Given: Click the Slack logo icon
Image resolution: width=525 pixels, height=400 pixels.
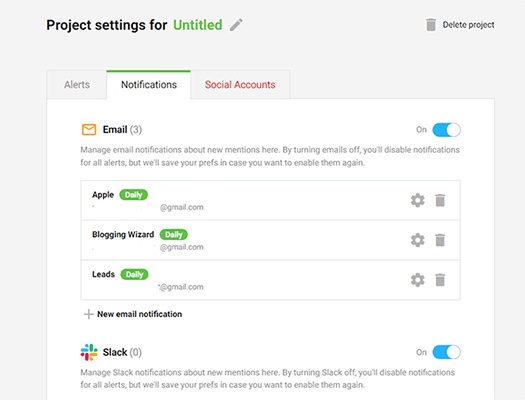Looking at the screenshot, I should tap(89, 352).
